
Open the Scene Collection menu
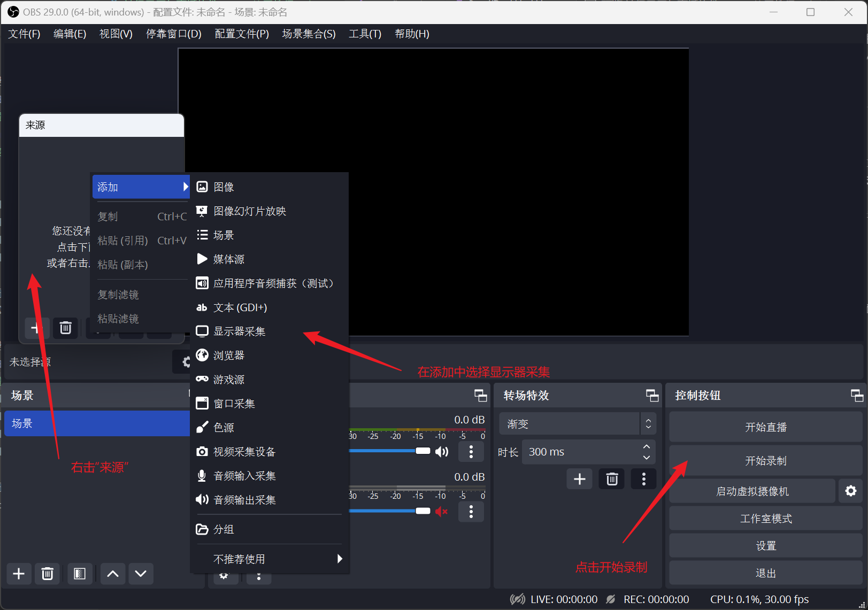(x=309, y=34)
